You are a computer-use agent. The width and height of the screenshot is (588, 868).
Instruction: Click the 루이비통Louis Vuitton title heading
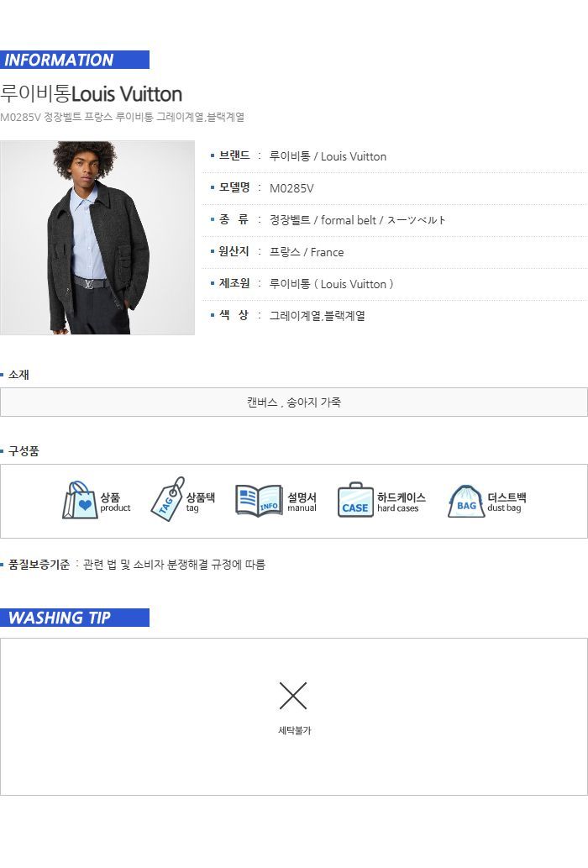pos(92,94)
